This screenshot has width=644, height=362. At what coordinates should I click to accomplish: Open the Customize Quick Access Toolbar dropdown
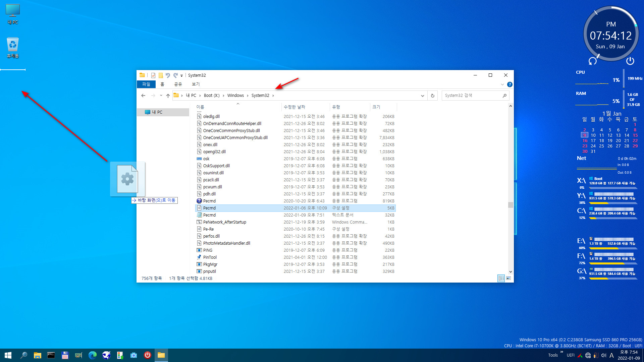(181, 76)
